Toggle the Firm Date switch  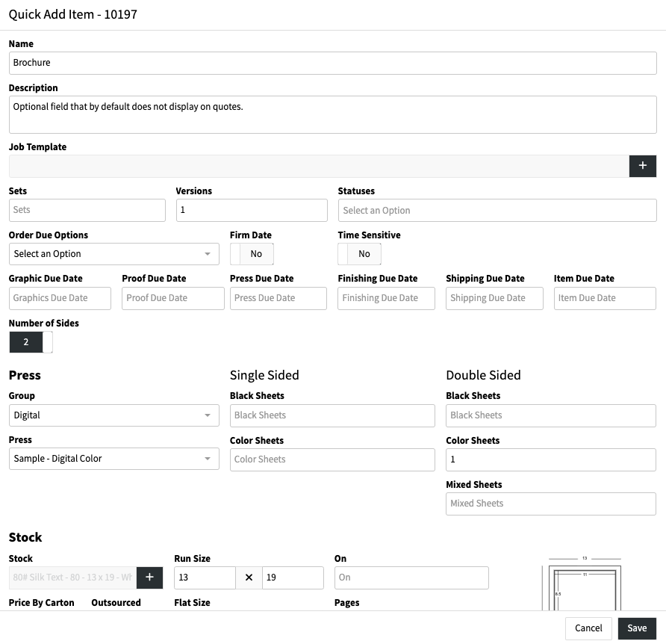[x=252, y=254]
